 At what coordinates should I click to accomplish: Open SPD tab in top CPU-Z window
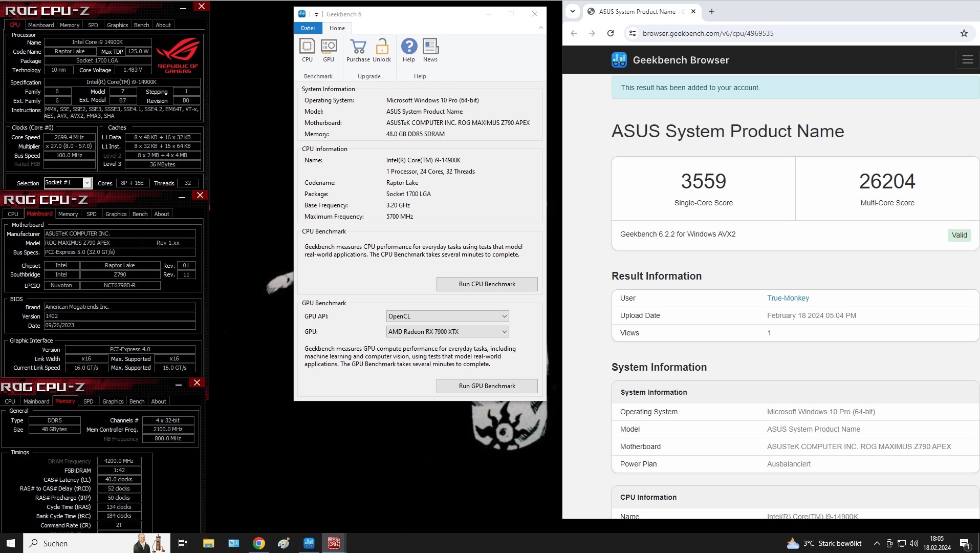coord(93,25)
